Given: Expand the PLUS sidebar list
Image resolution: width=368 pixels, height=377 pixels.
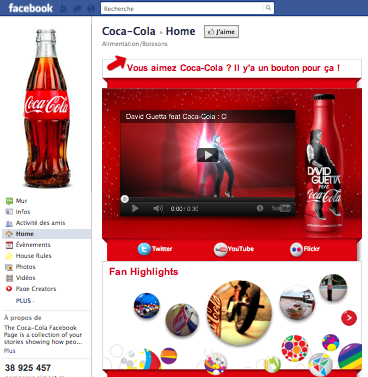Looking at the screenshot, I should click(25, 301).
